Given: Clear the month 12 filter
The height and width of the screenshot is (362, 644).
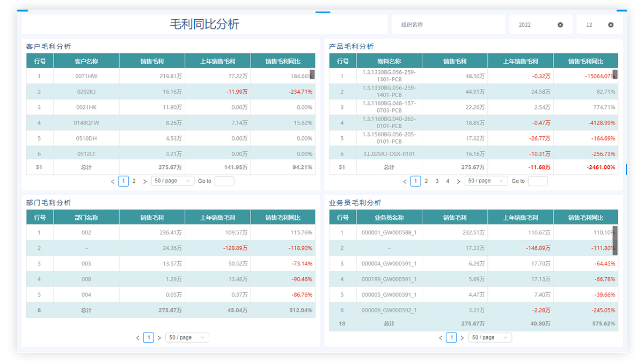Looking at the screenshot, I should (x=611, y=25).
